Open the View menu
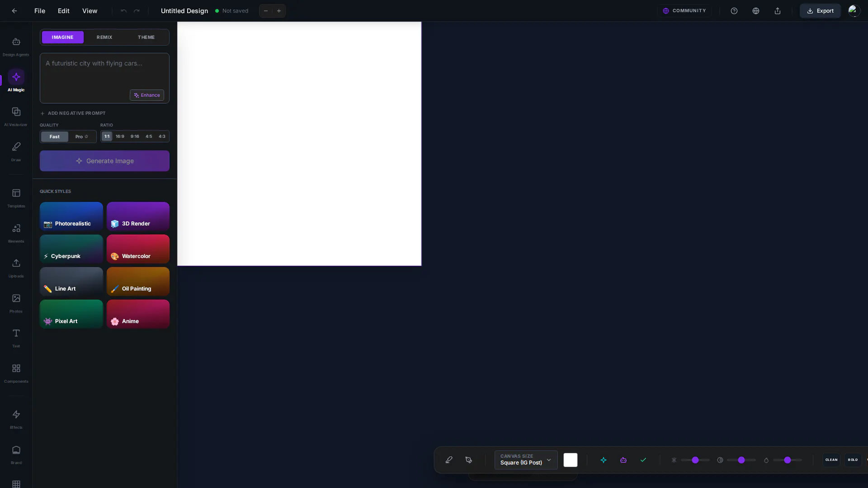 point(90,11)
